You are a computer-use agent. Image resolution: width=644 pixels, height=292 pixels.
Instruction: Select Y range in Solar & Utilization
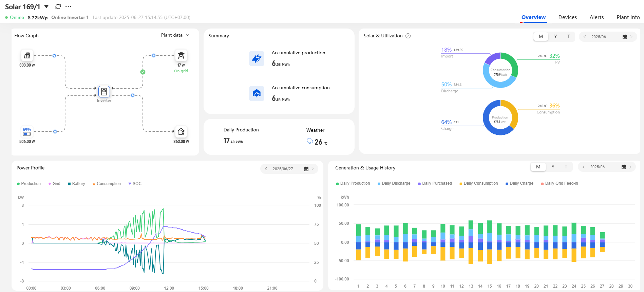coord(555,37)
